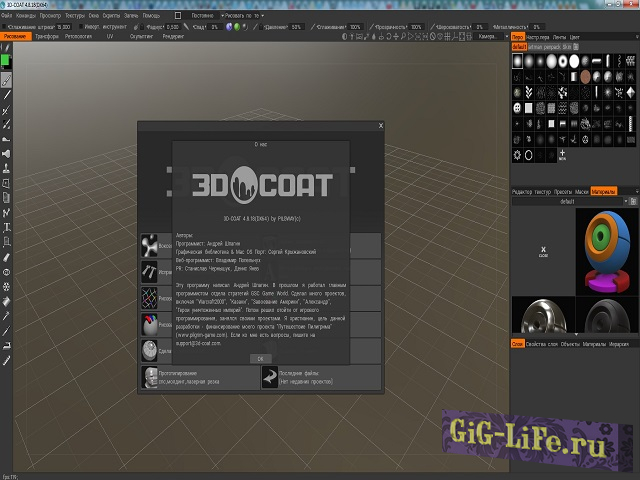The width and height of the screenshot is (640, 480).
Task: Open the Файл menu
Action: pos(9,16)
